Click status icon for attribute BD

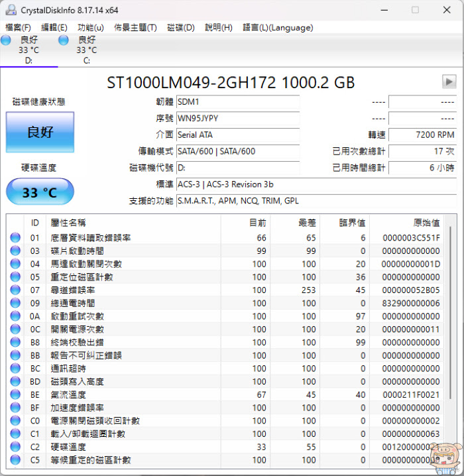click(15, 381)
